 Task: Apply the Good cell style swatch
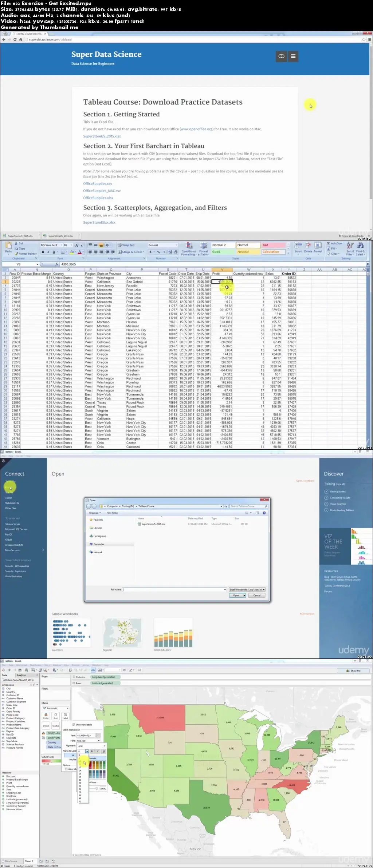(x=223, y=252)
